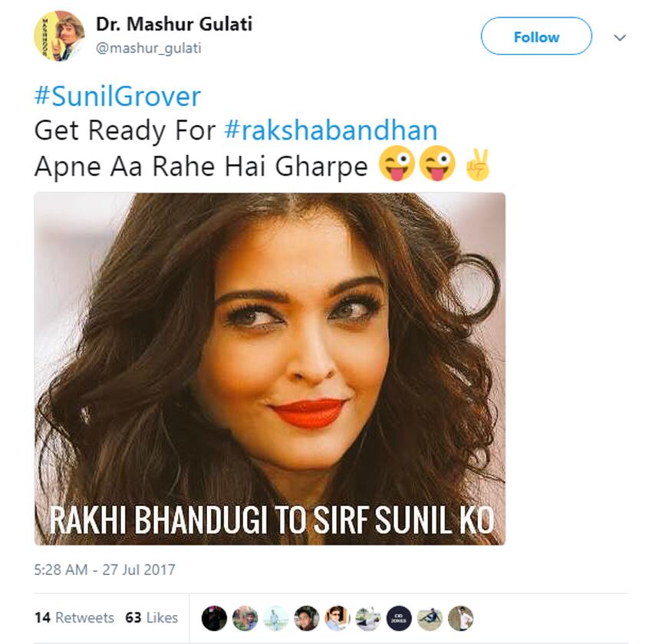Open the #SunilGrover hashtag

(117, 97)
